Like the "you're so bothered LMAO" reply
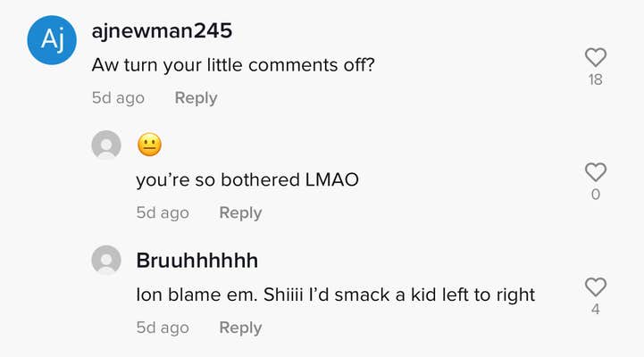Viewport: 644px width, 357px height. pyautogui.click(x=596, y=172)
